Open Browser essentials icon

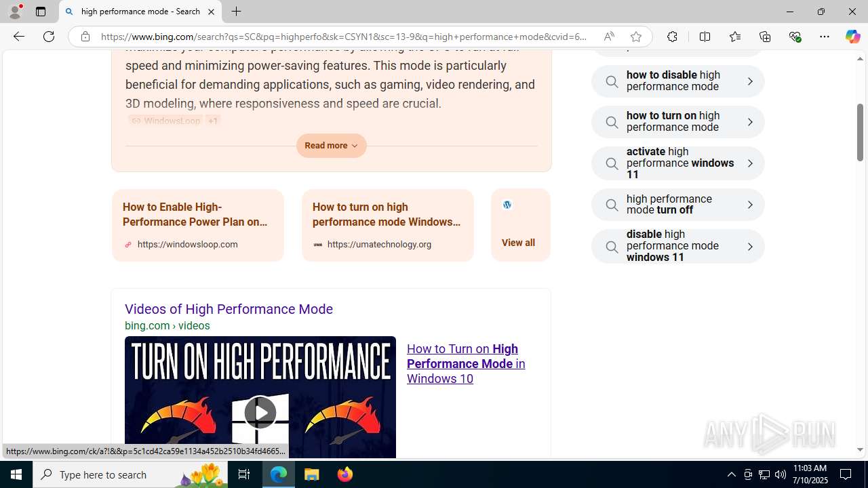(795, 37)
